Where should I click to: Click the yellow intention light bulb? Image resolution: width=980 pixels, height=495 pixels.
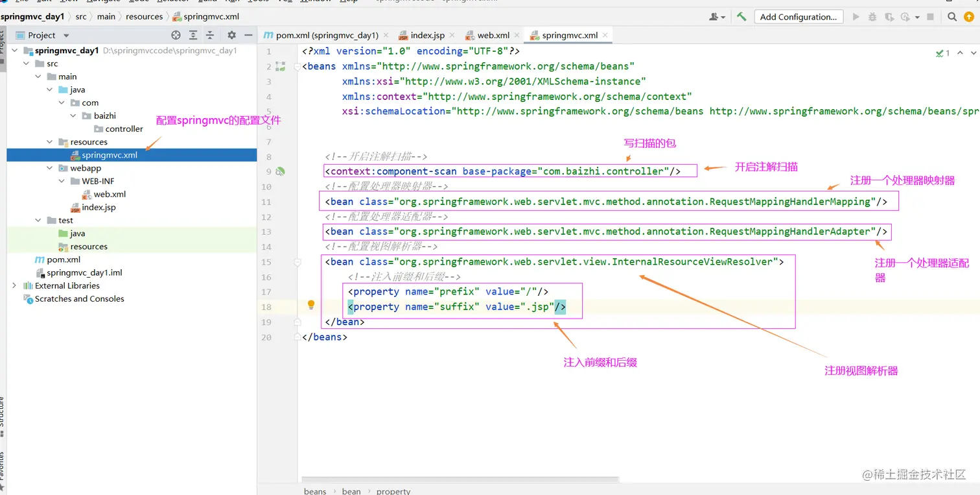311,305
